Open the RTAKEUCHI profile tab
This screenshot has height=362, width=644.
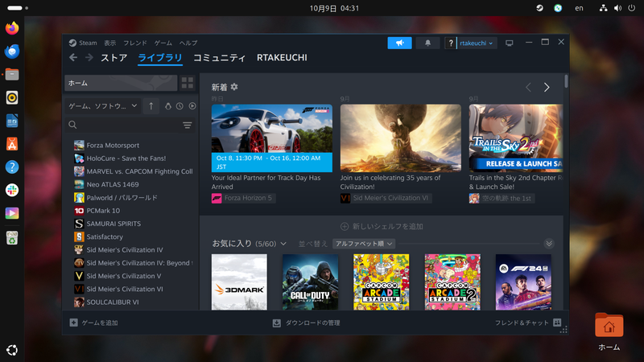pyautogui.click(x=282, y=58)
